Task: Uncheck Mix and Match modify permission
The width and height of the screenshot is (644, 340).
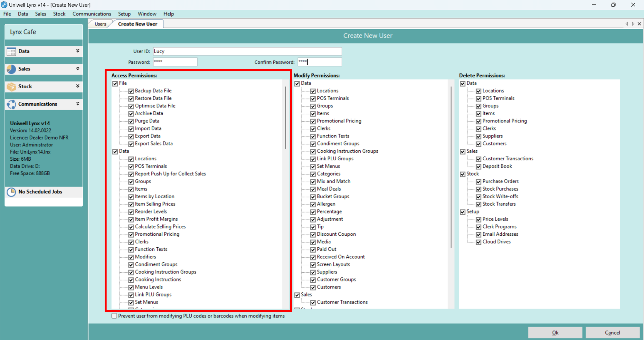Action: click(x=313, y=182)
